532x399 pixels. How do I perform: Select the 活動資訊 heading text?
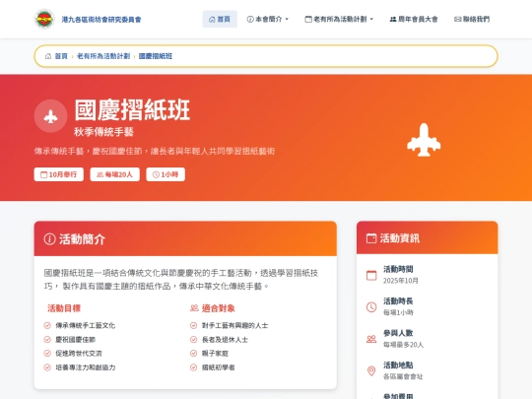click(400, 238)
